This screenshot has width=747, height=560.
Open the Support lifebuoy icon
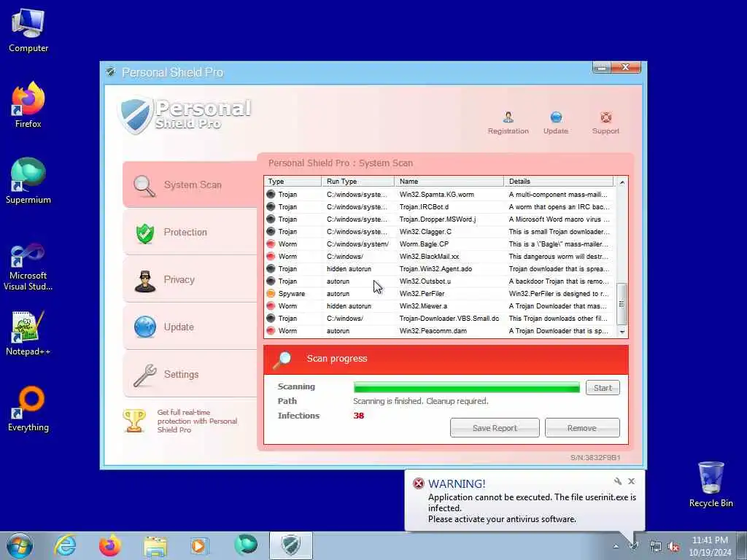[x=605, y=117]
